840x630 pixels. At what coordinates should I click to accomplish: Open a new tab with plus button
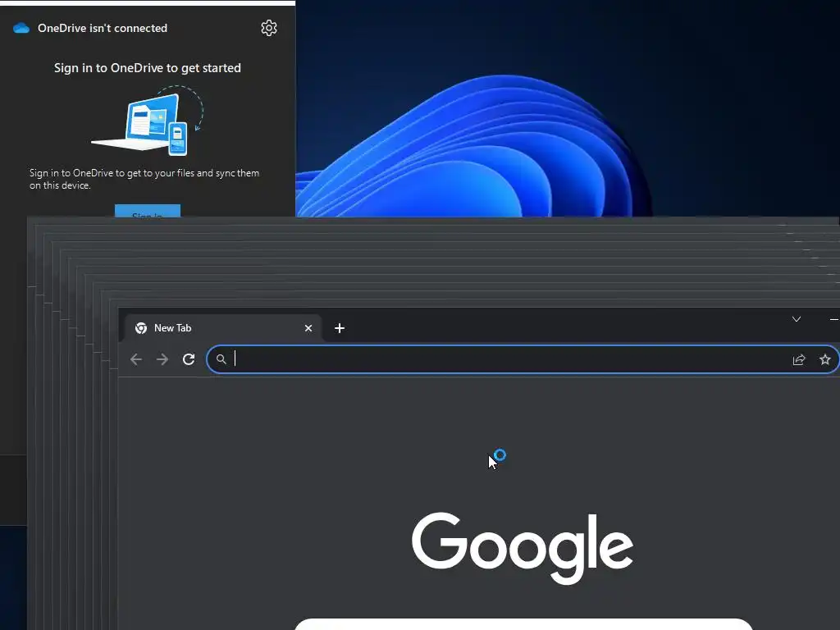click(x=340, y=328)
